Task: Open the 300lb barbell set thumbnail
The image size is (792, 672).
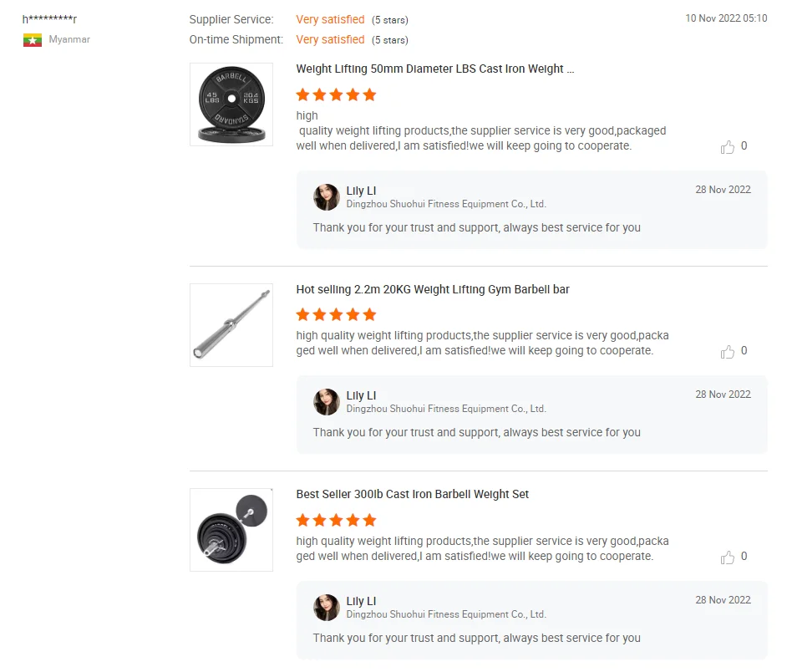Action: click(231, 530)
